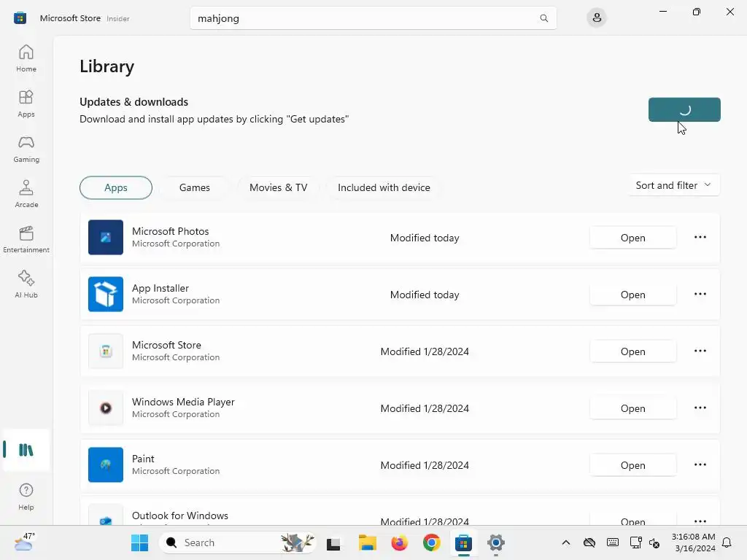747x560 pixels.
Task: Click the Windows Start button
Action: click(x=139, y=542)
